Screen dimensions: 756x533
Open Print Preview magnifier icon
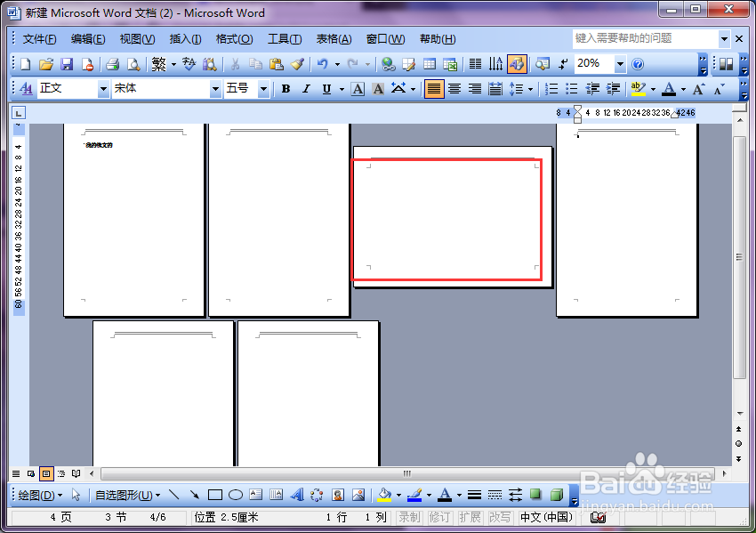[x=133, y=64]
